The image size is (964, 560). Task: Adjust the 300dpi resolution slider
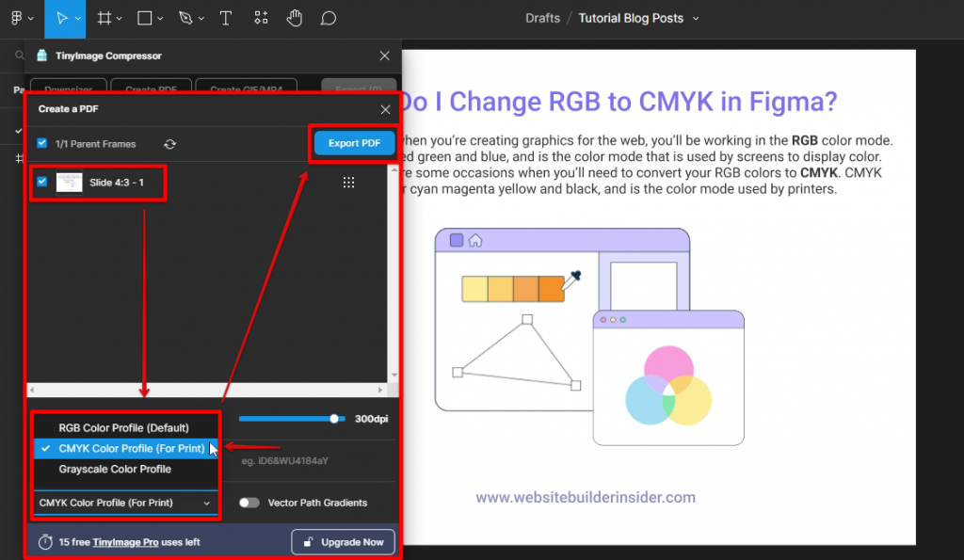[334, 418]
